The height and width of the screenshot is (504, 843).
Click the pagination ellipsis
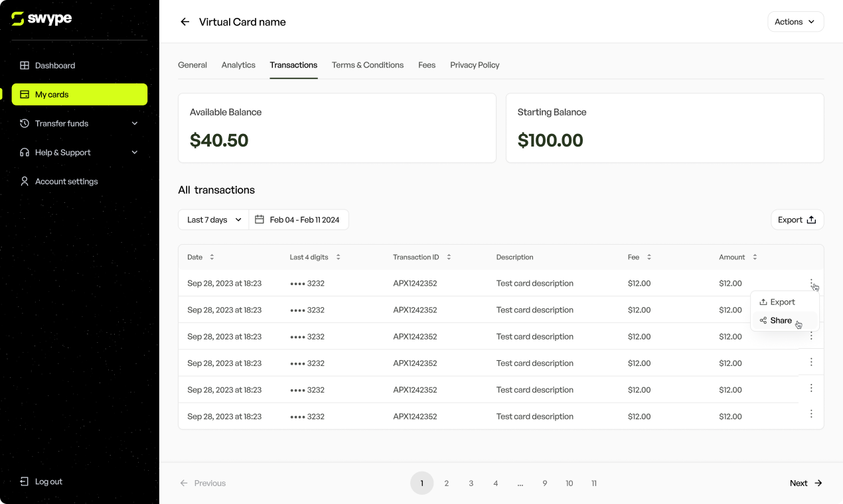(520, 483)
